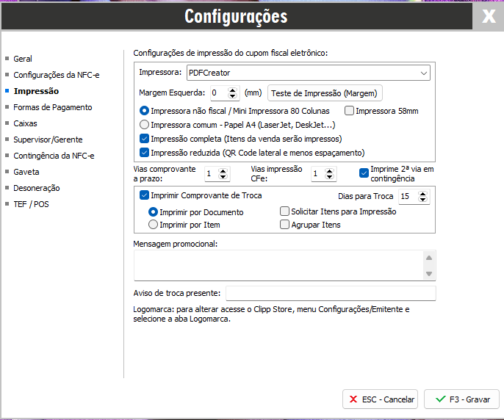The image size is (504, 420).
Task: Select Impressora não fiscal 80 Colunas
Action: coord(144,111)
